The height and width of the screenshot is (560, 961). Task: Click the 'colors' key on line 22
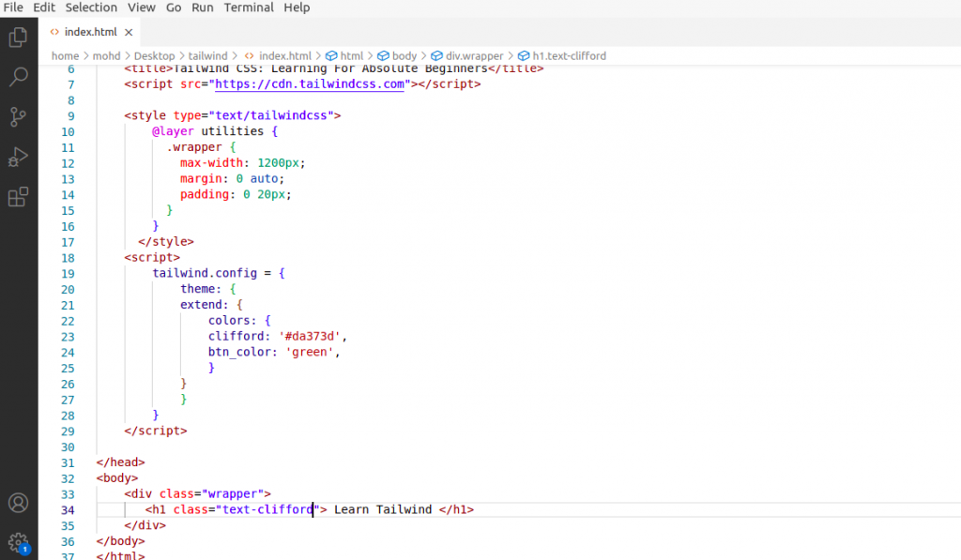coord(229,321)
